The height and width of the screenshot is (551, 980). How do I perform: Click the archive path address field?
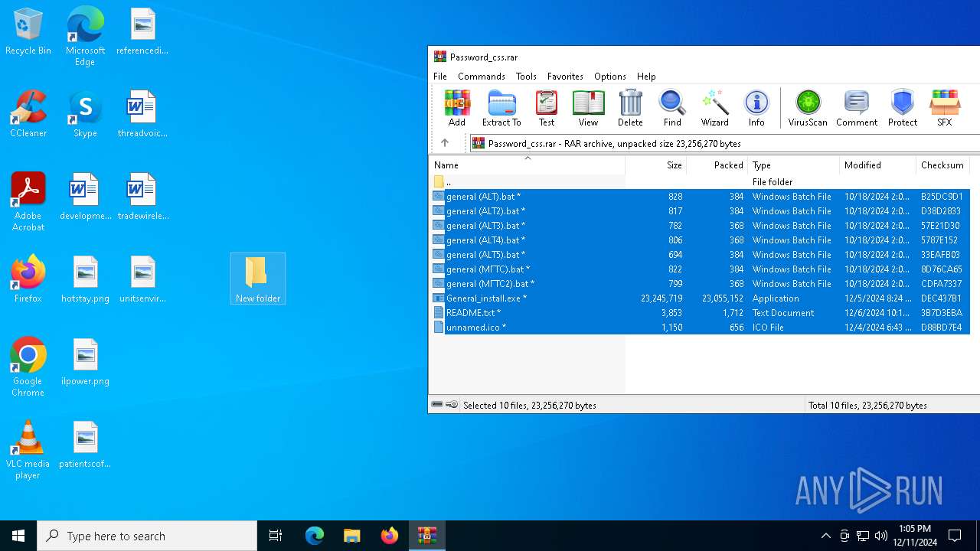click(x=724, y=143)
